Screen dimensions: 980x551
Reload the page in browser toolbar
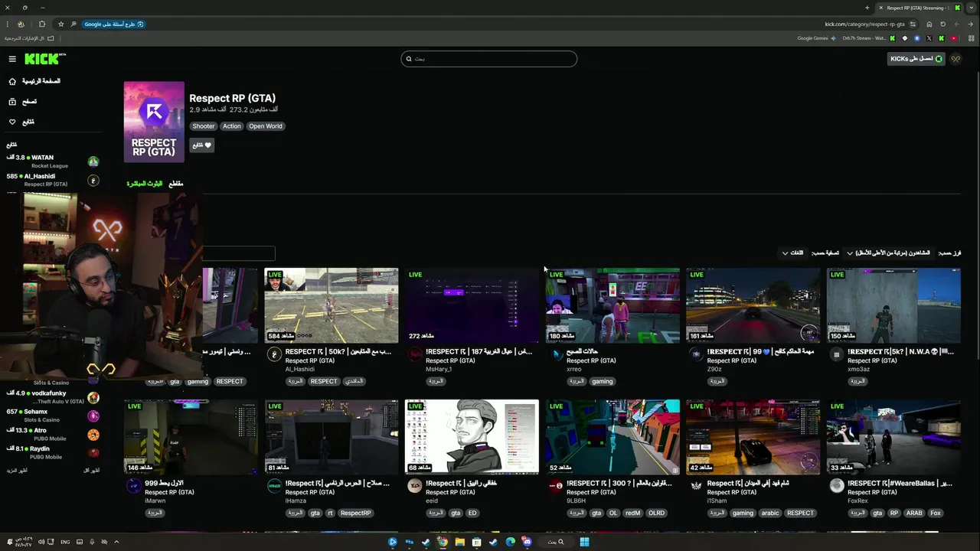coord(942,24)
